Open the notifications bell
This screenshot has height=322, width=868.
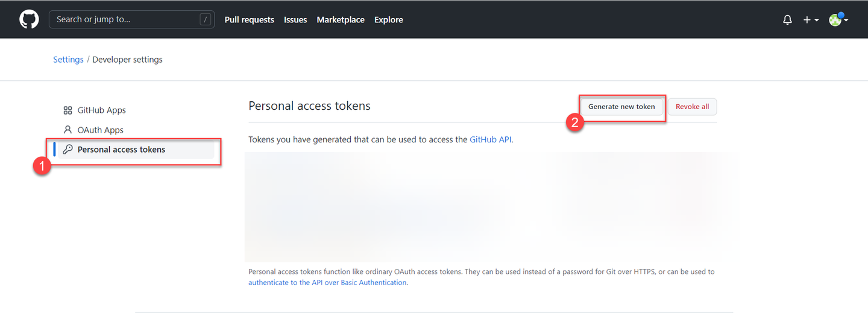pyautogui.click(x=787, y=20)
